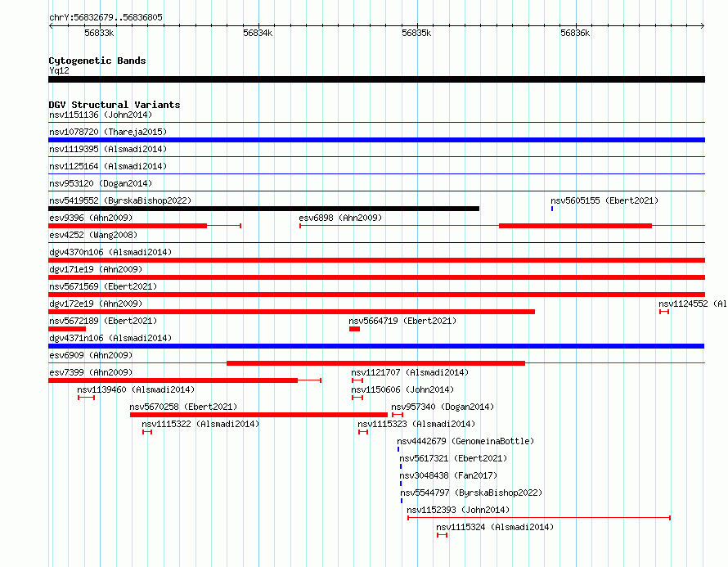Open the nsv957340 (Dogan2014) variant
This screenshot has width=728, height=567.
coord(443,407)
